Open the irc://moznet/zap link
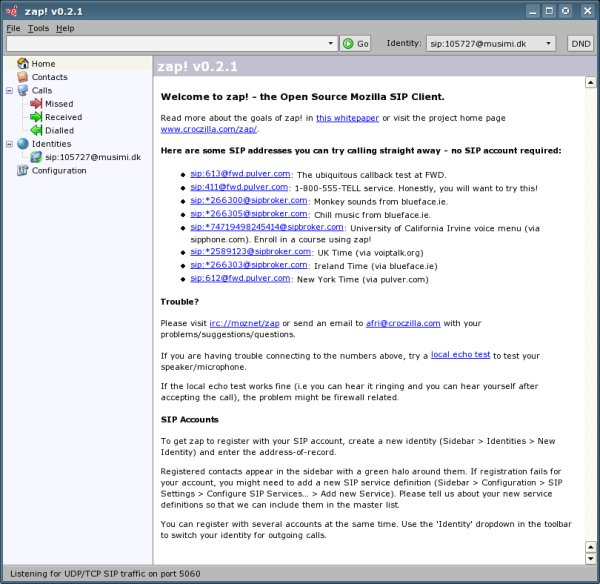The width and height of the screenshot is (600, 584). (x=244, y=323)
